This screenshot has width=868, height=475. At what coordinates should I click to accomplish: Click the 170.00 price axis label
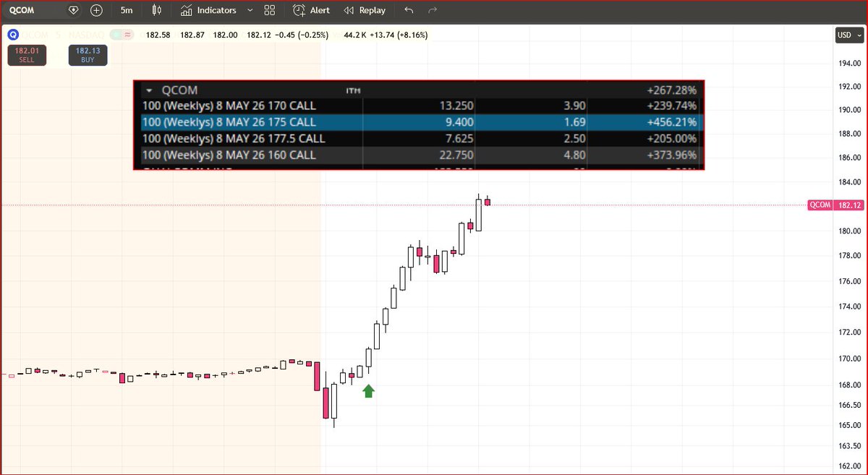pyautogui.click(x=848, y=359)
